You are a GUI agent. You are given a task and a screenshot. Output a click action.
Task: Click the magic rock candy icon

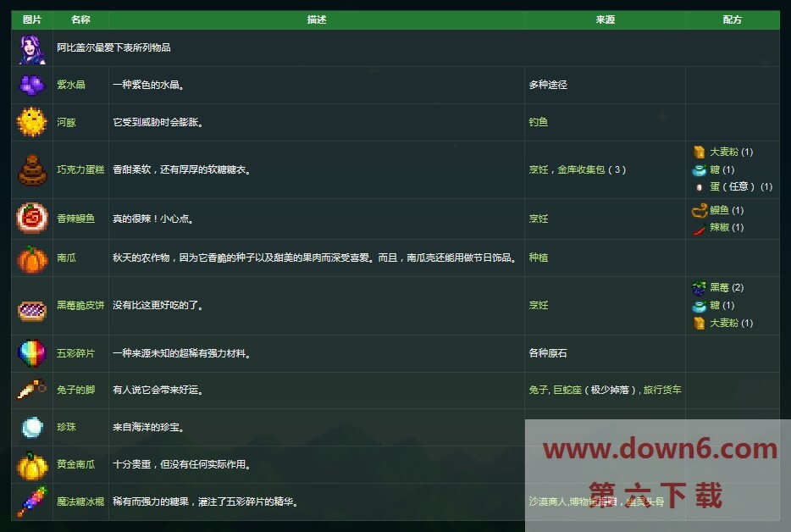point(32,502)
